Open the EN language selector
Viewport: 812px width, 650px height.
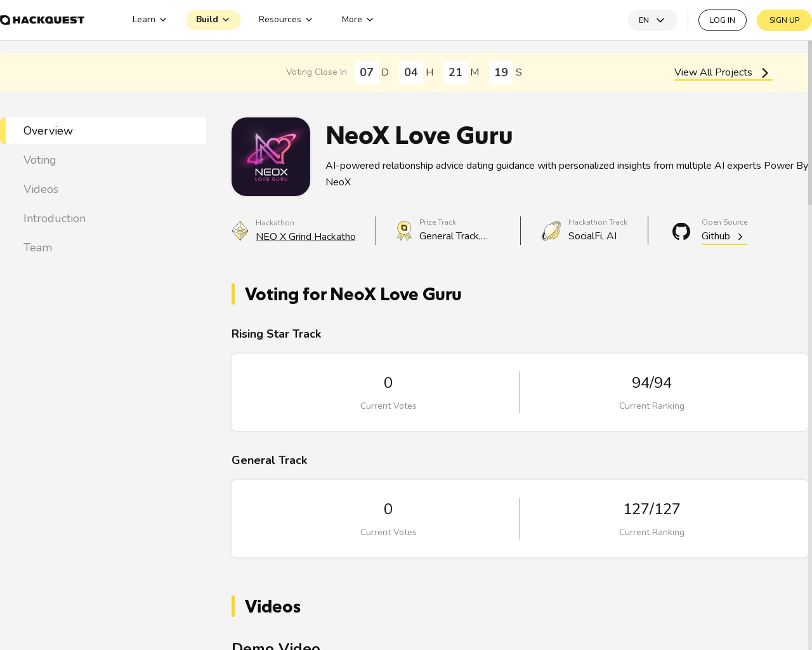pyautogui.click(x=652, y=20)
